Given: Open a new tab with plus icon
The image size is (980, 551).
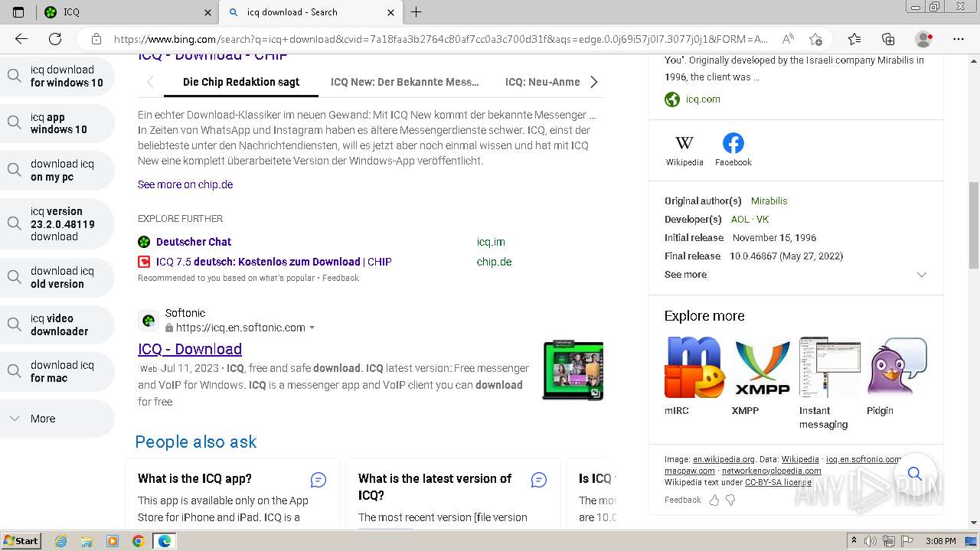Looking at the screenshot, I should click(416, 12).
